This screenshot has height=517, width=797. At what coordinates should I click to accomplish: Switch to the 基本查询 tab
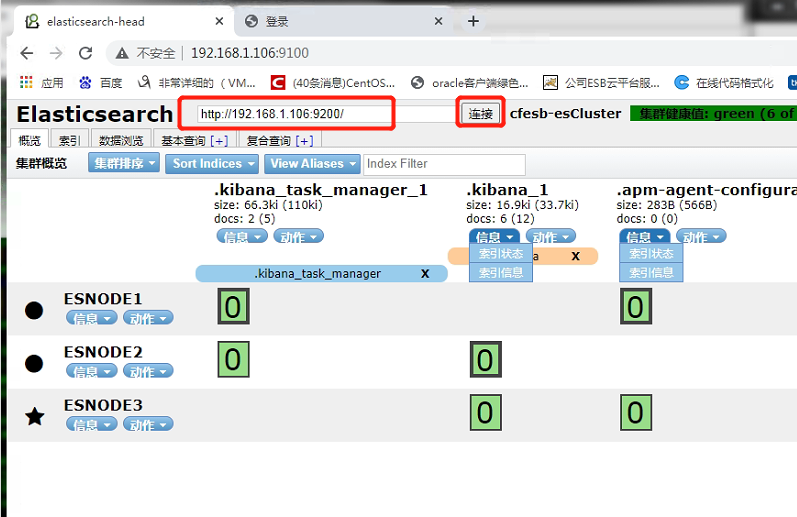pyautogui.click(x=183, y=141)
